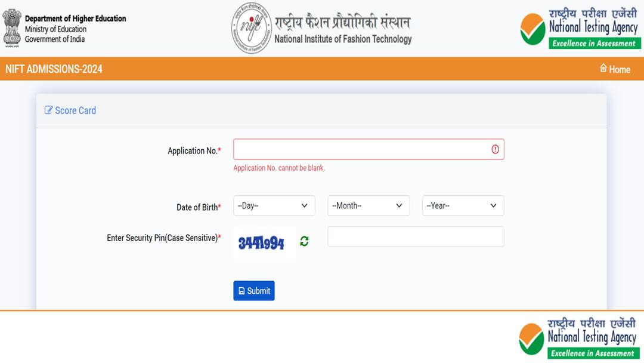Click the National Testing Agency logo in header

click(x=580, y=29)
